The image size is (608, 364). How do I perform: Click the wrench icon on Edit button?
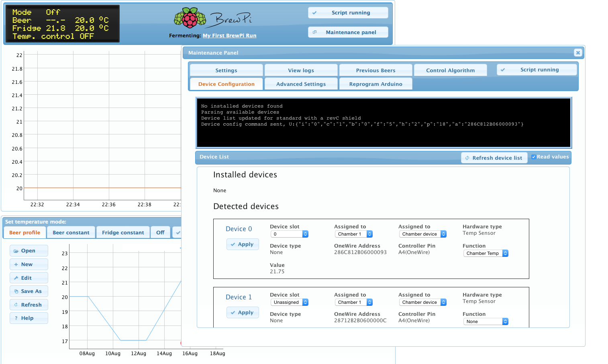point(16,278)
